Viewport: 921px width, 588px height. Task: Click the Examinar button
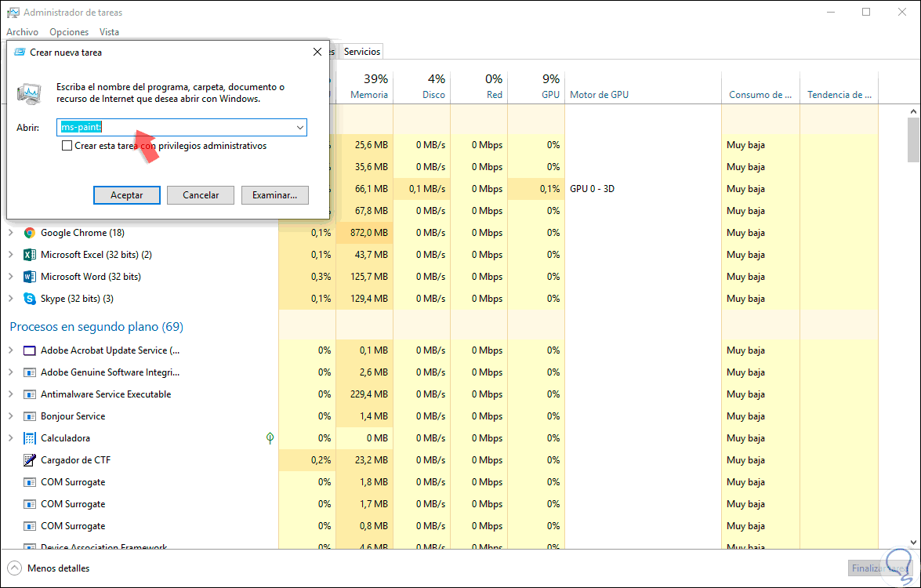coord(274,195)
